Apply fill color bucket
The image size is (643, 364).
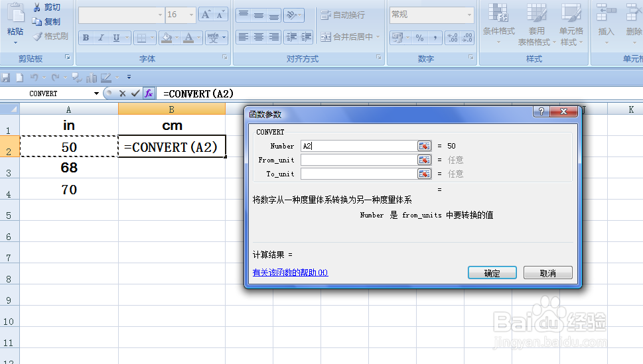point(167,38)
